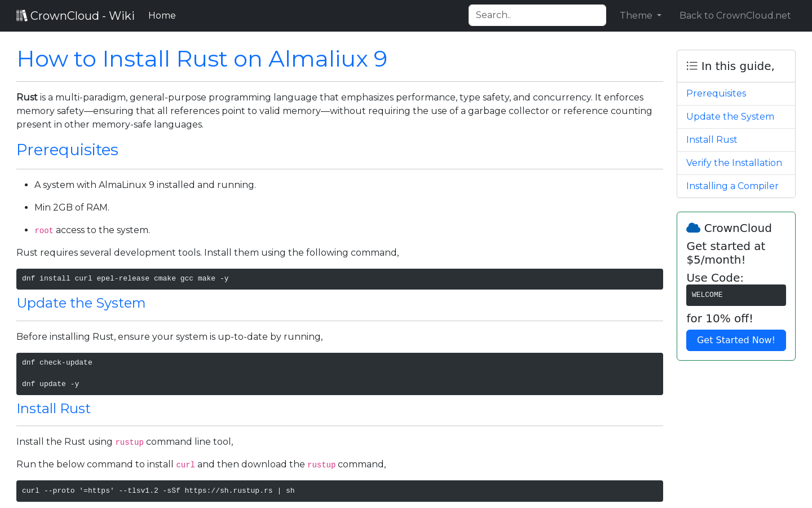Click 'Get started at $5/month!' text

point(726,253)
